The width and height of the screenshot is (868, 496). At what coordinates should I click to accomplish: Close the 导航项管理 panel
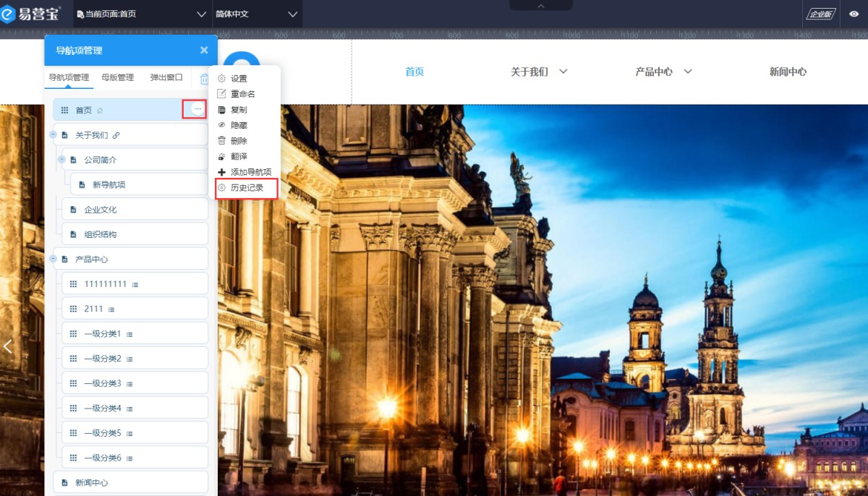coord(204,50)
